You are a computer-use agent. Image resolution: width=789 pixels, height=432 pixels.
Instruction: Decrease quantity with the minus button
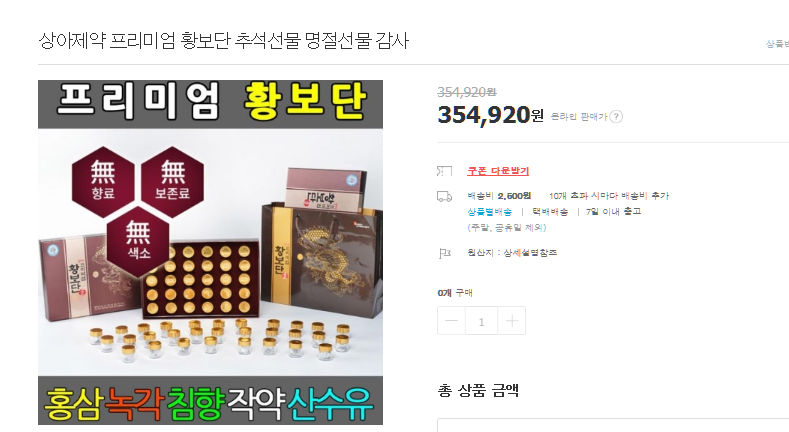coord(451,321)
